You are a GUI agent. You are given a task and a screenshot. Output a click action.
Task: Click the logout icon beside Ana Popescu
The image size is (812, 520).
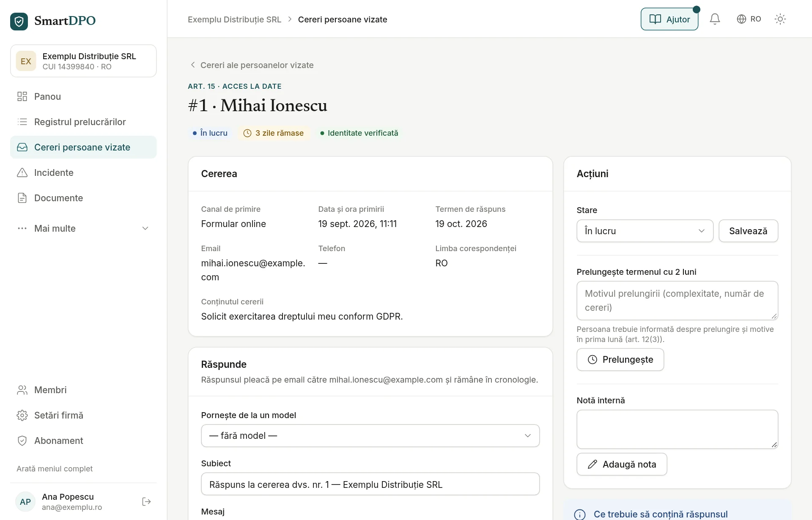point(146,501)
